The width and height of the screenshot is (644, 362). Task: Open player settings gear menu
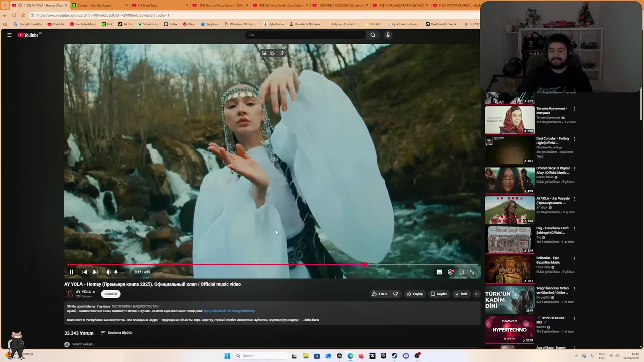(x=450, y=272)
